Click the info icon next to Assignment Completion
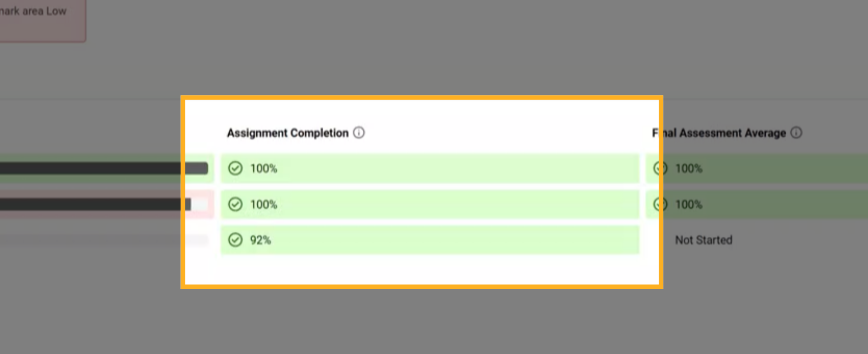 point(359,132)
